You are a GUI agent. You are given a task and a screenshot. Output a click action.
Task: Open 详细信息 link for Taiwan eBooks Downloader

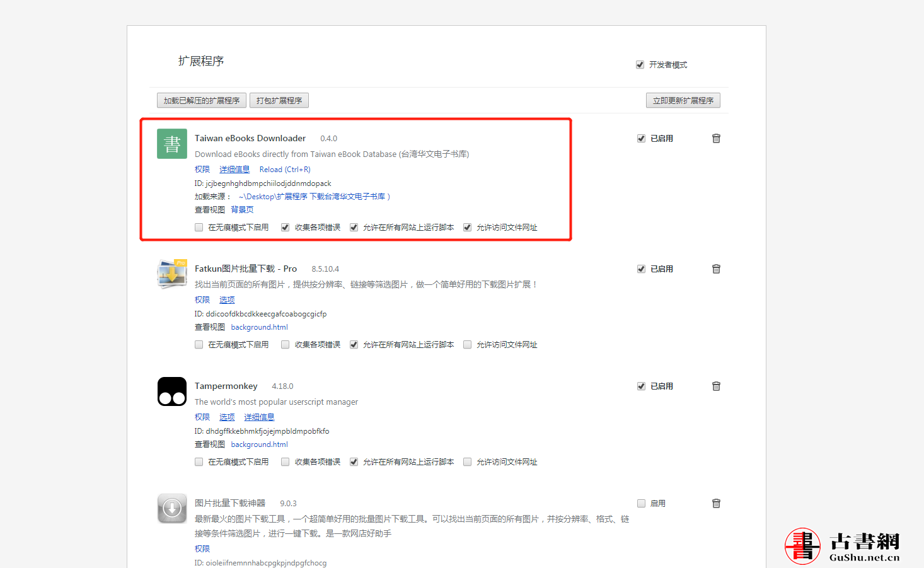click(234, 170)
